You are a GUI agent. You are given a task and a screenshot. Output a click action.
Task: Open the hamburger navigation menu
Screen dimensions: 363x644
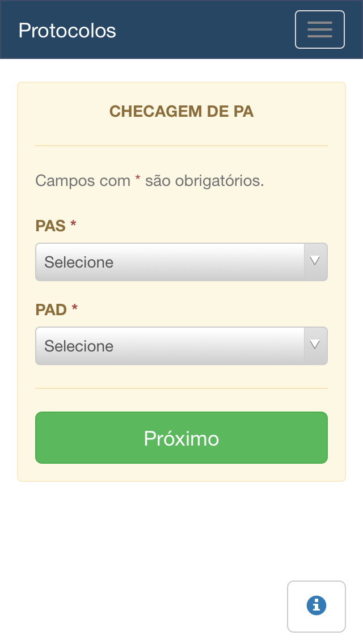[319, 29]
